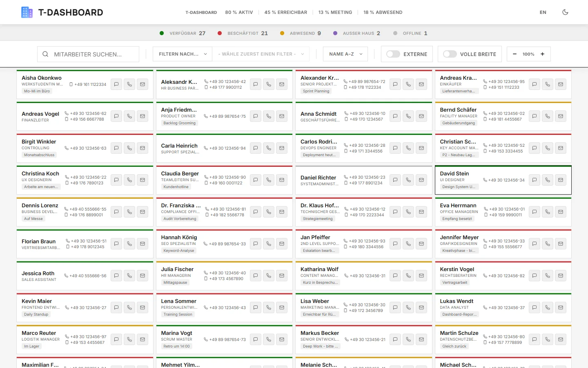The height and width of the screenshot is (368, 588).
Task: Open chat with Aisha Okonkwo
Action: pos(116,84)
